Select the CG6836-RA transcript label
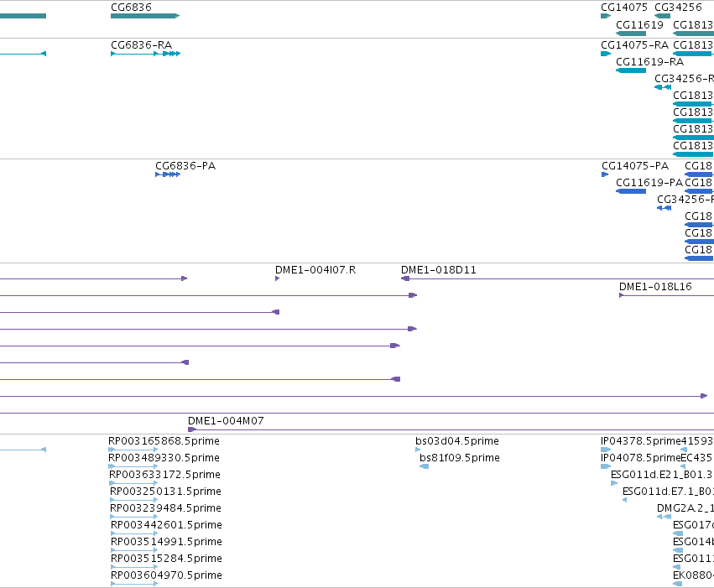714x588 pixels. coord(141,45)
